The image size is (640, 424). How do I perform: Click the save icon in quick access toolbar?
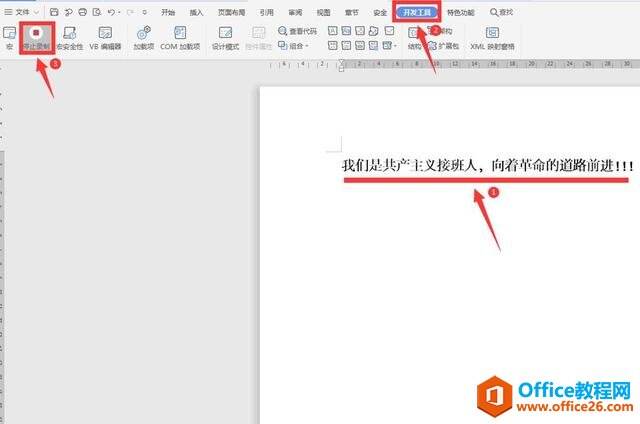(53, 12)
